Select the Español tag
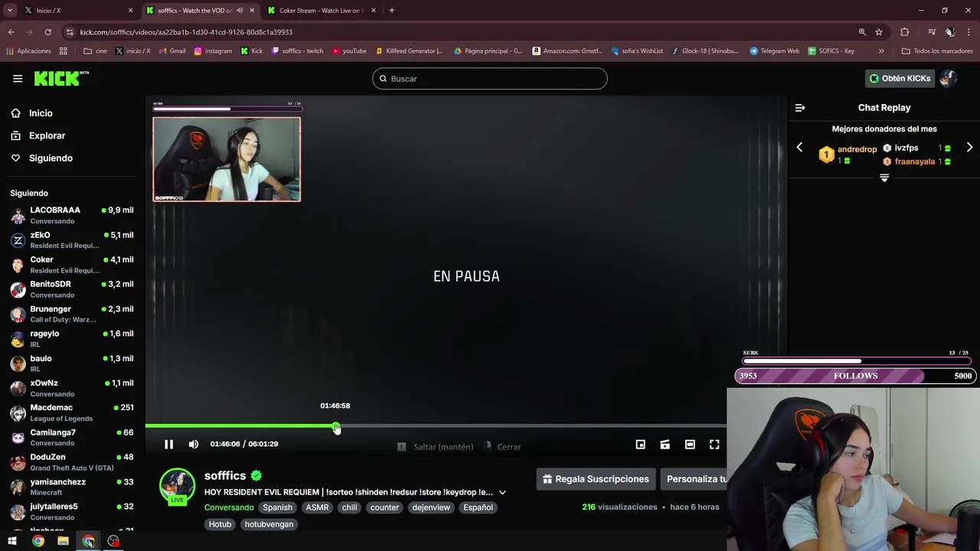This screenshot has height=551, width=980. tap(478, 507)
